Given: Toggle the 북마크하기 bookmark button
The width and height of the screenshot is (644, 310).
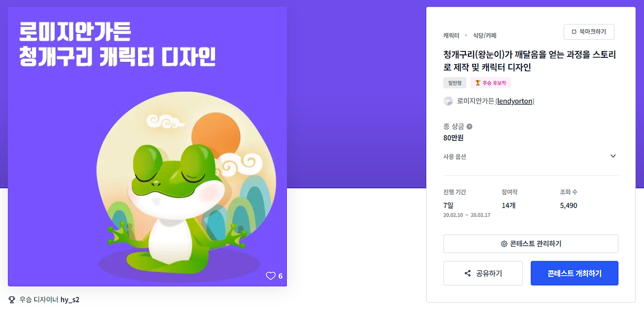Looking at the screenshot, I should click(x=589, y=32).
